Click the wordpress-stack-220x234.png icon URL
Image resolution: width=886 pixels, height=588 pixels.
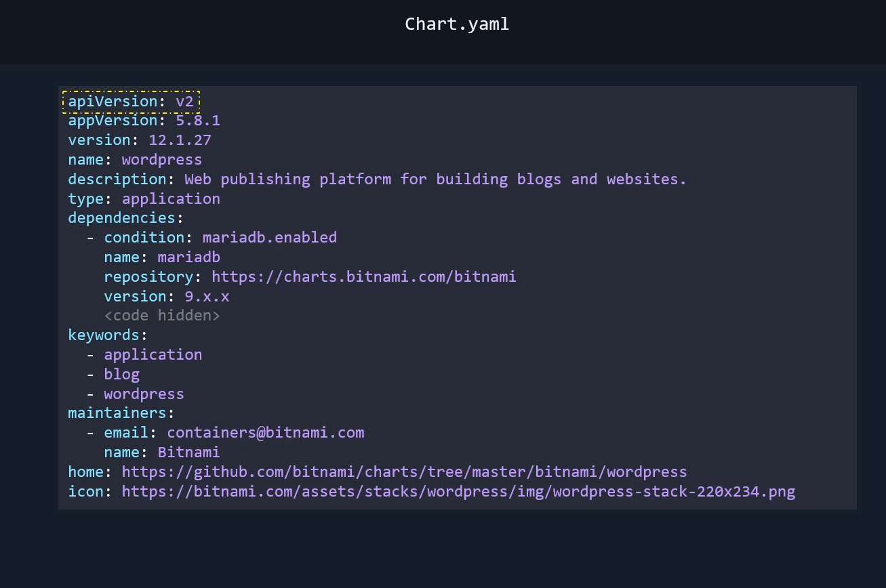tap(458, 492)
